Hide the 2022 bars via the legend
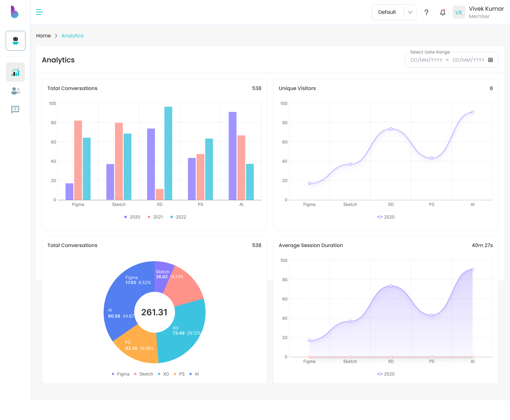The height and width of the screenshot is (420, 510). click(178, 217)
